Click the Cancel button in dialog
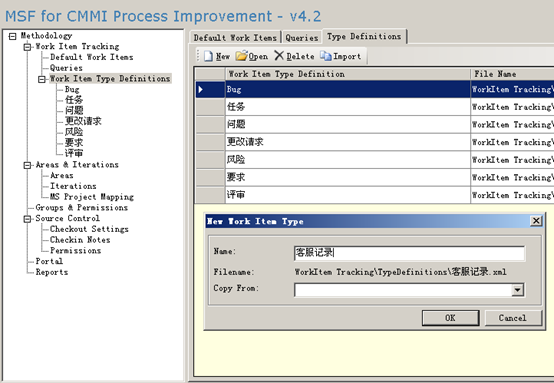 pos(513,318)
